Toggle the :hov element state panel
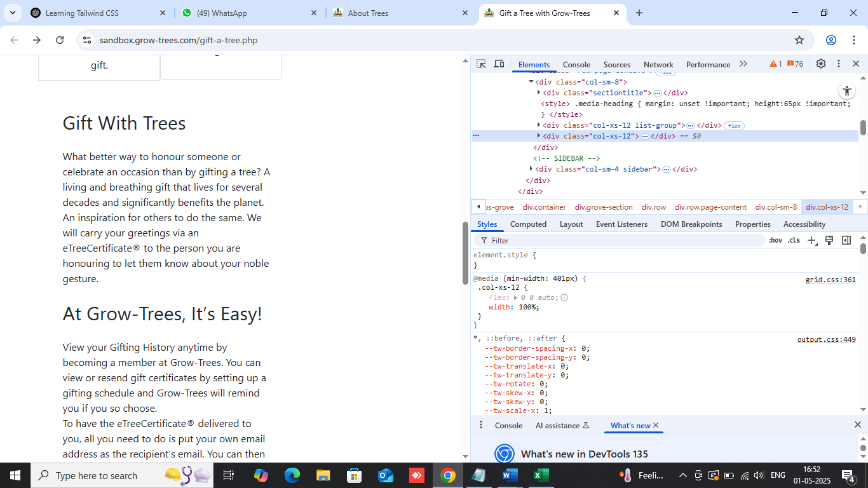Image resolution: width=868 pixels, height=488 pixels. (775, 240)
